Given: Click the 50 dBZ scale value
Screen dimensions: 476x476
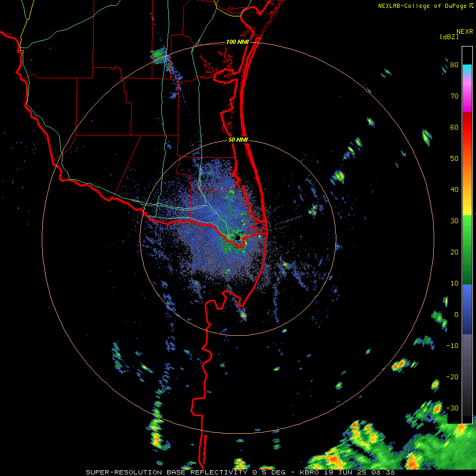Looking at the screenshot, I should tap(454, 159).
